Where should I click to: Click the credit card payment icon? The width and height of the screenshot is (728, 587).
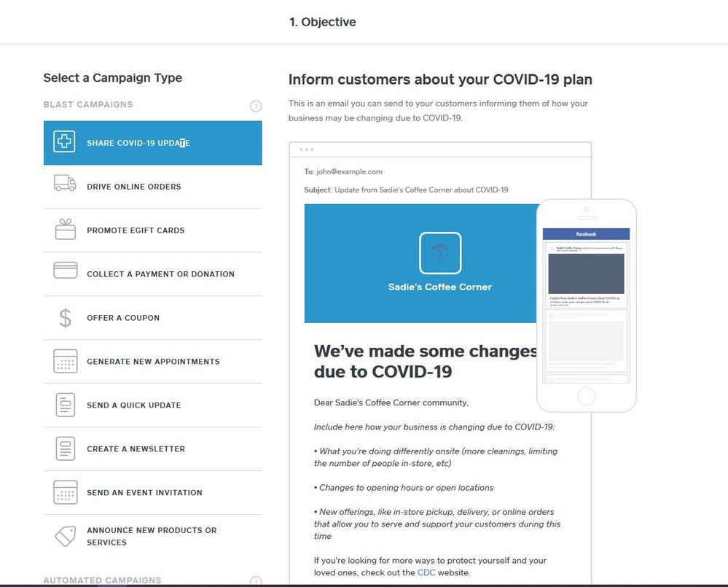click(65, 271)
